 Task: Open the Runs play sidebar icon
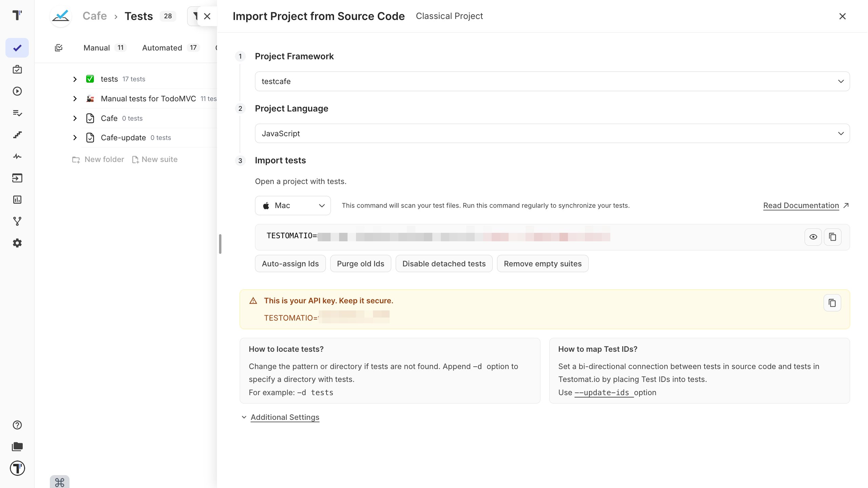[x=17, y=91]
